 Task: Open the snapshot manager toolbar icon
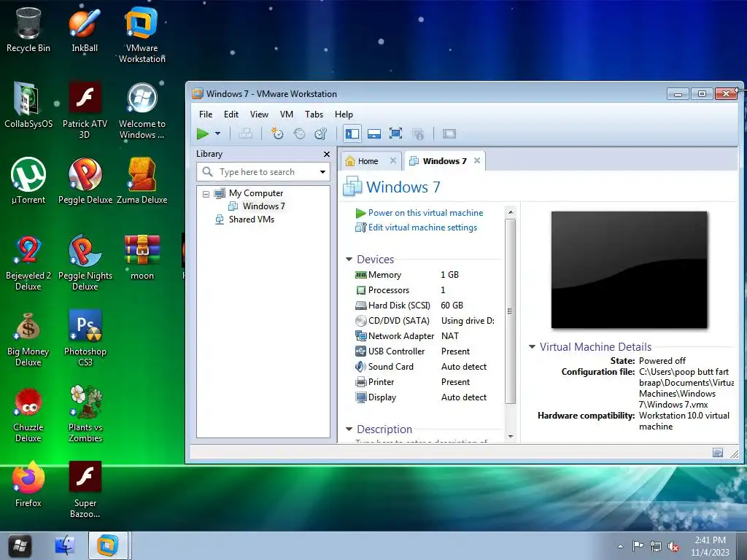coord(321,134)
